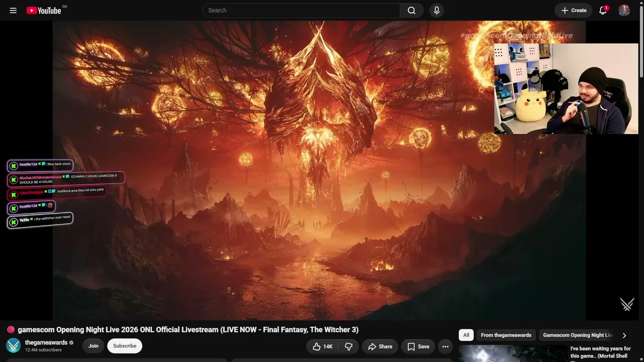
Task: Click the 12.4M subscribers count
Action: [43, 350]
